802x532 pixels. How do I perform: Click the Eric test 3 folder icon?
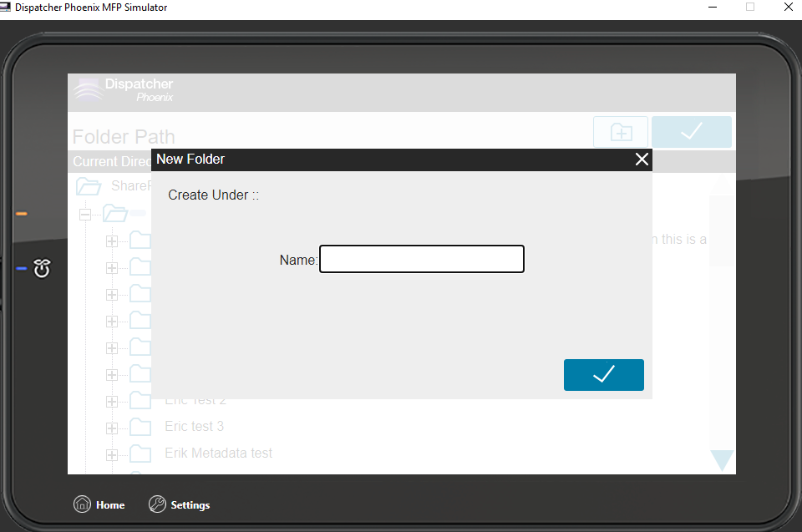click(140, 427)
